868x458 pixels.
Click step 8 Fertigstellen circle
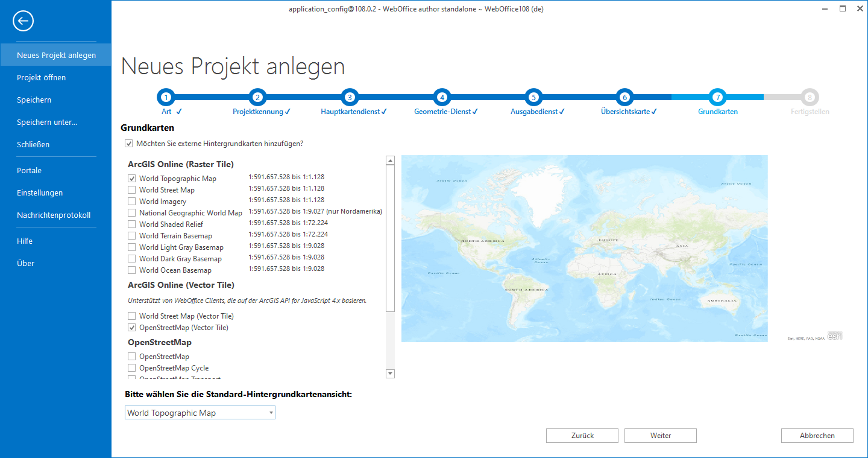(x=810, y=97)
